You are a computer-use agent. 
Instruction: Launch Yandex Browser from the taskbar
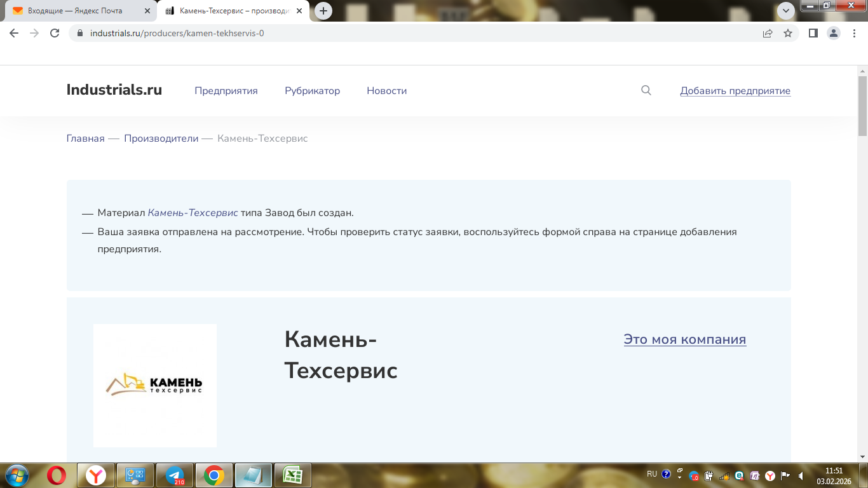pyautogui.click(x=96, y=475)
